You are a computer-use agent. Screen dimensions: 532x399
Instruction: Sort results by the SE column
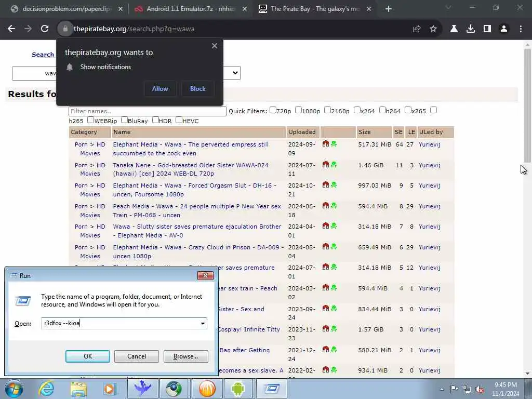click(x=398, y=132)
